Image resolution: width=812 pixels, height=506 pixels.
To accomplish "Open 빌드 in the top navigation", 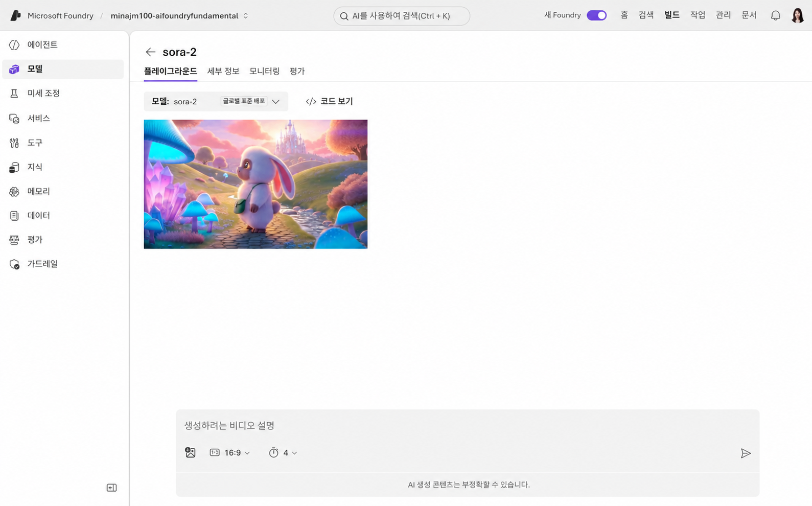I will 672,15.
